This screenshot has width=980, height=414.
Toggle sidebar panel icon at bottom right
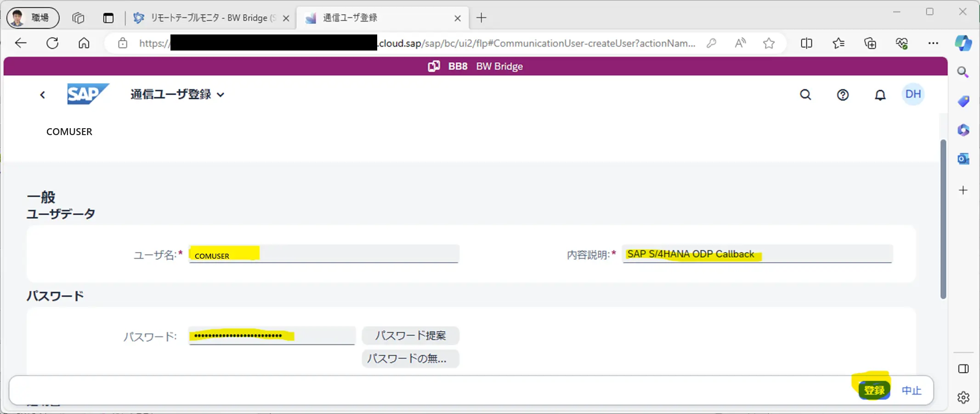(x=963, y=369)
